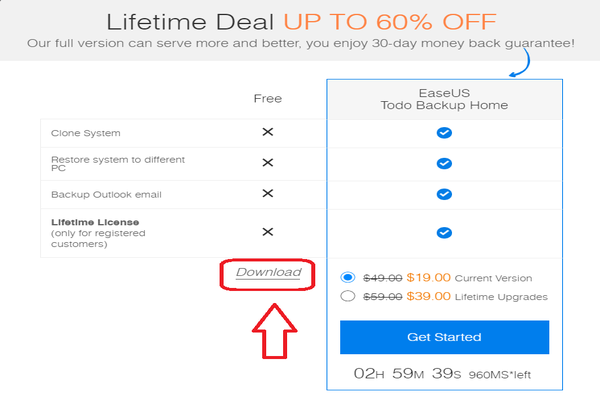This screenshot has width=600, height=400.
Task: Click the blue checkmark for Lifetime License
Action: coord(444,233)
